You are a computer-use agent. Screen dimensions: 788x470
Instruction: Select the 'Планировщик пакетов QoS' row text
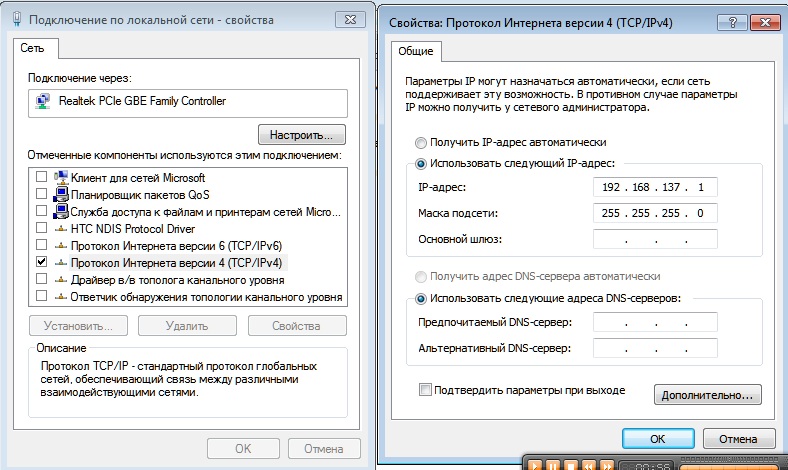pyautogui.click(x=140, y=195)
